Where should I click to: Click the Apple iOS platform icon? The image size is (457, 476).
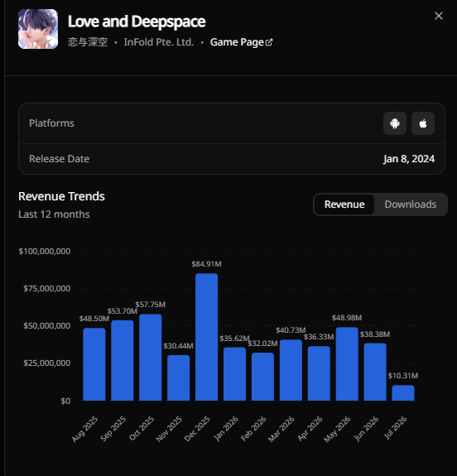tap(423, 123)
